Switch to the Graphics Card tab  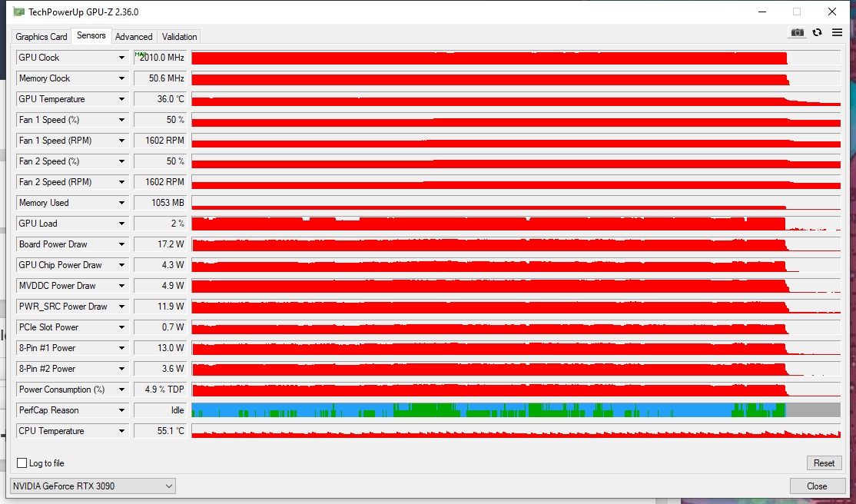tap(41, 36)
